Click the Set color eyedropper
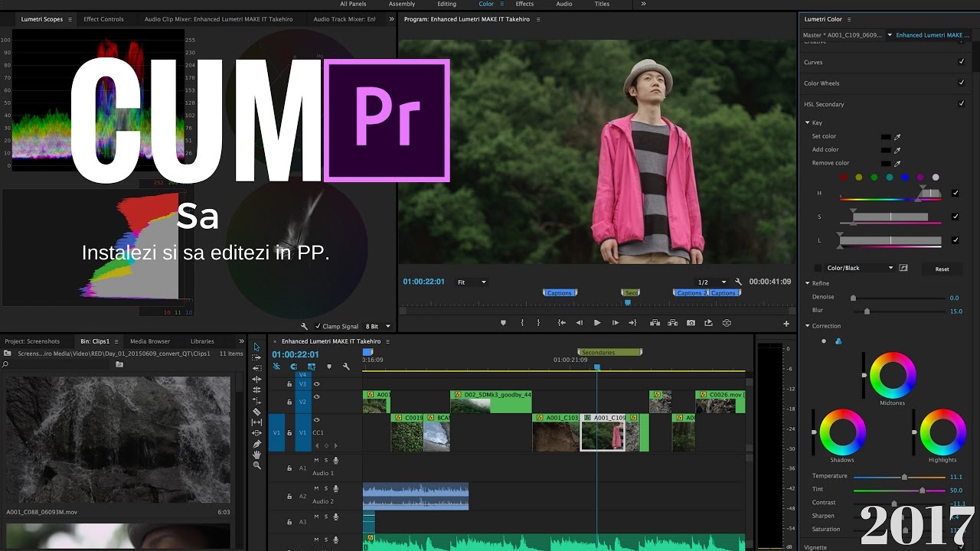This screenshot has width=980, height=551. [897, 137]
